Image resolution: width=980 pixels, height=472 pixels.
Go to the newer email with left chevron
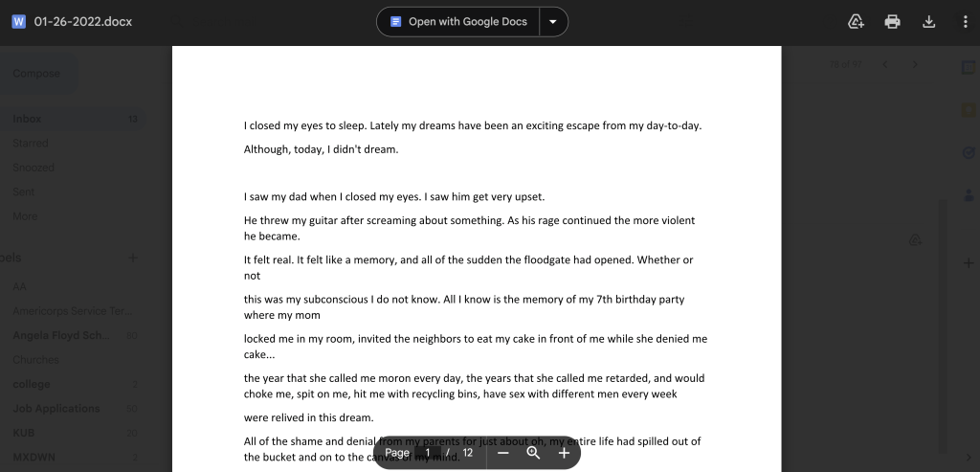[x=885, y=64]
